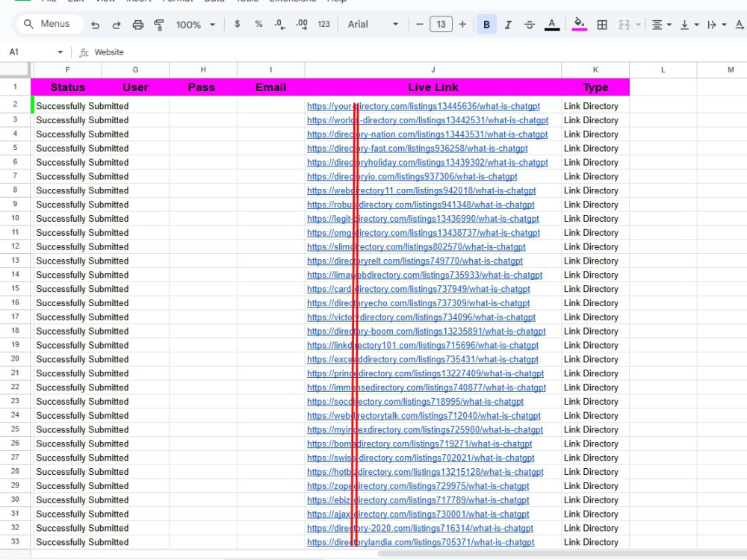Format as percent with % icon
This screenshot has width=747, height=560.
tap(258, 24)
